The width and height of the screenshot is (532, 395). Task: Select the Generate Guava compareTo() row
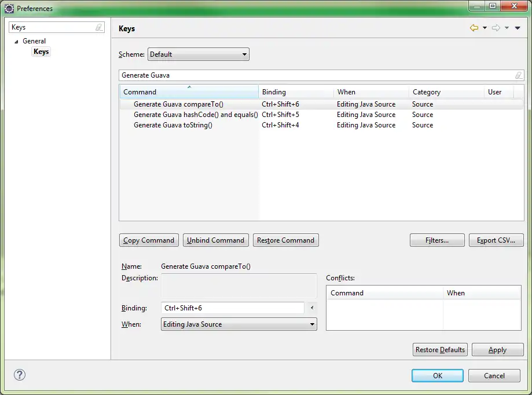pyautogui.click(x=321, y=104)
